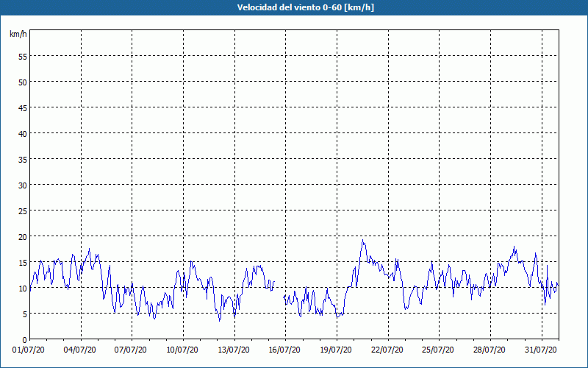This screenshot has height=368, width=588.
Task: Click the 'km/h' y-axis unit label
Action: 18,34
